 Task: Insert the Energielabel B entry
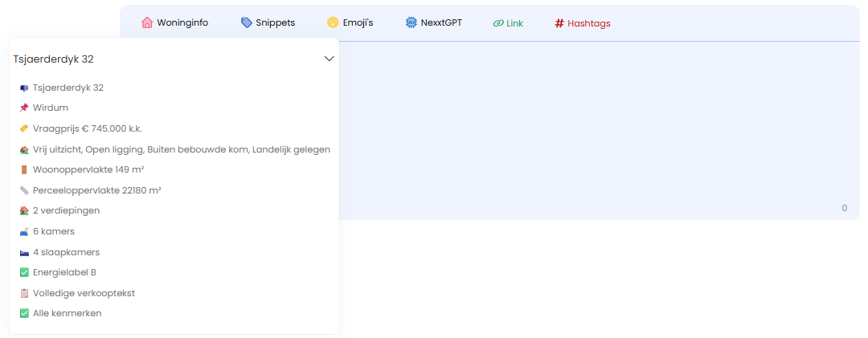pos(64,272)
